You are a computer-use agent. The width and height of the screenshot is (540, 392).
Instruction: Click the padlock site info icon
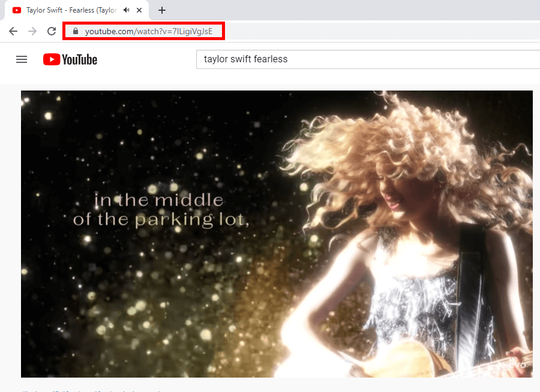(76, 31)
